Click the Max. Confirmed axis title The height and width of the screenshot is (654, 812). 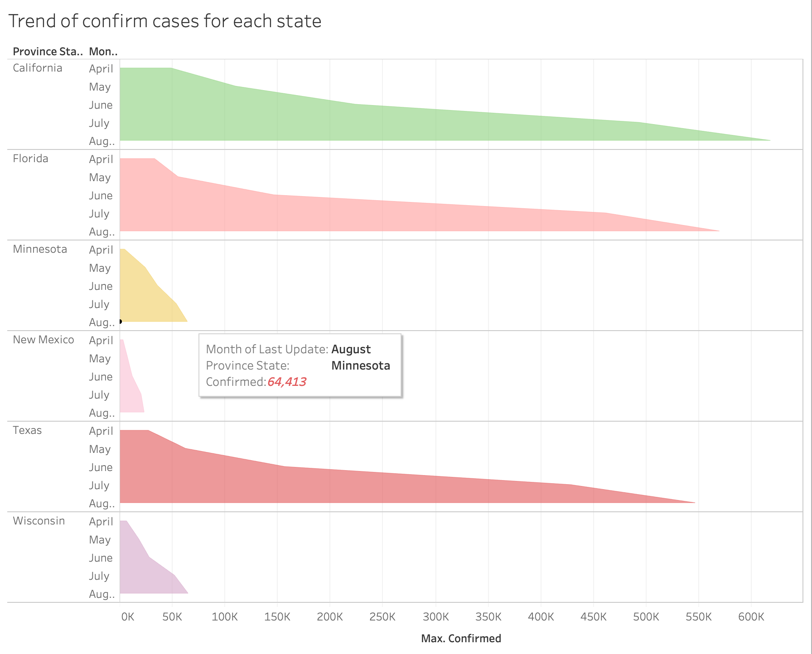(461, 639)
